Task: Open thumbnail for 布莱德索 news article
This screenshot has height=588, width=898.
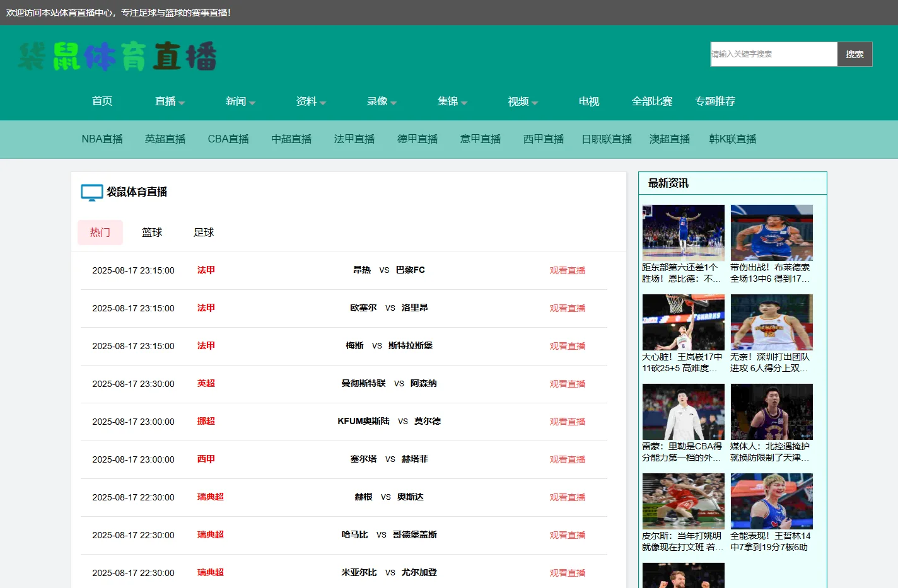Action: coord(772,233)
